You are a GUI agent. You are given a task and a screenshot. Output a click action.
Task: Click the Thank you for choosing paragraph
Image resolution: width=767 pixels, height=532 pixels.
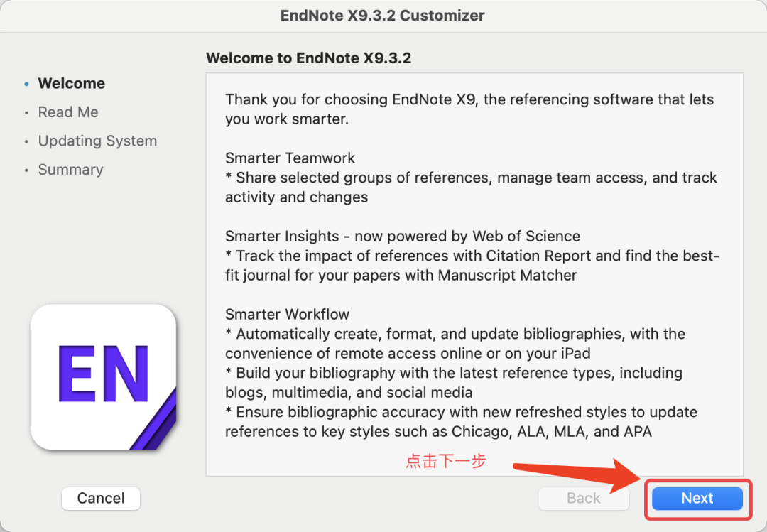click(469, 109)
